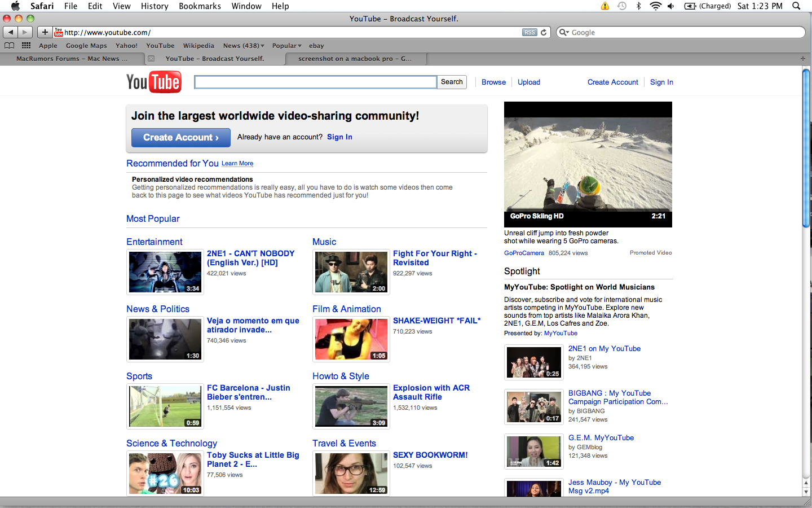Click the YouTube logo
Image resolution: width=812 pixels, height=508 pixels.
click(x=153, y=82)
